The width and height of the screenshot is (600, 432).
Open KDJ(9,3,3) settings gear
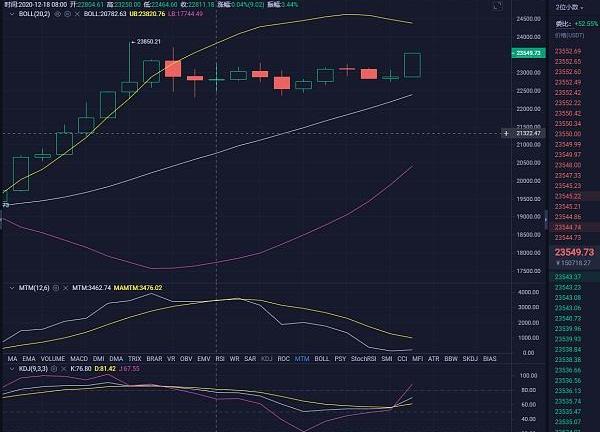(x=53, y=369)
